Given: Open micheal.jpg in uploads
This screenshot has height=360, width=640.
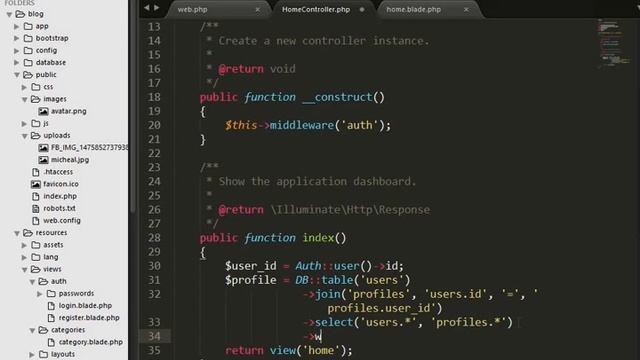Looking at the screenshot, I should [70, 160].
